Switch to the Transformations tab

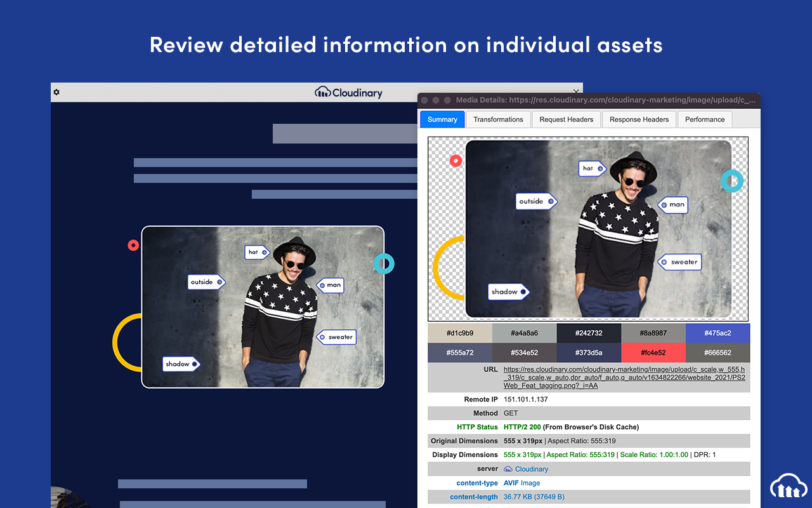pos(498,119)
